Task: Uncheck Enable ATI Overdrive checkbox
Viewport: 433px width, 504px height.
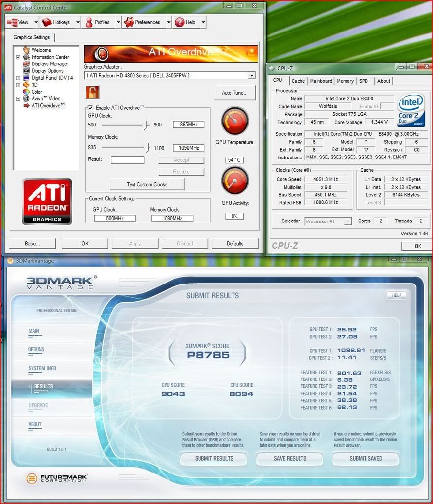Action: point(90,107)
